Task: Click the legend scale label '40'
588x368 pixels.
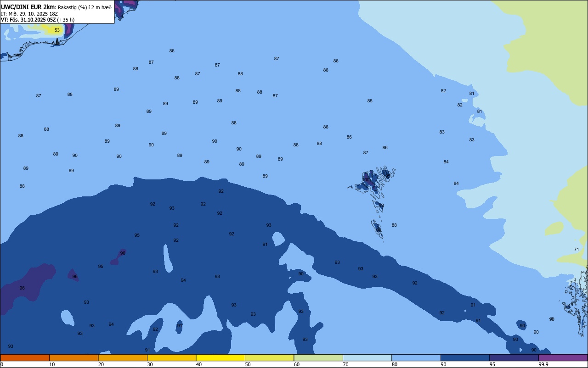Action: pos(199,364)
